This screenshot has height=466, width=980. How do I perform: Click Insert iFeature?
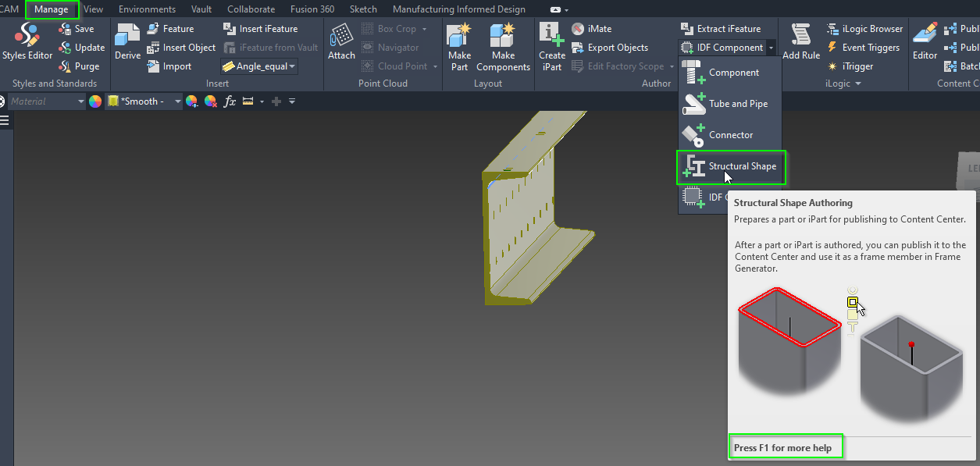[260, 29]
